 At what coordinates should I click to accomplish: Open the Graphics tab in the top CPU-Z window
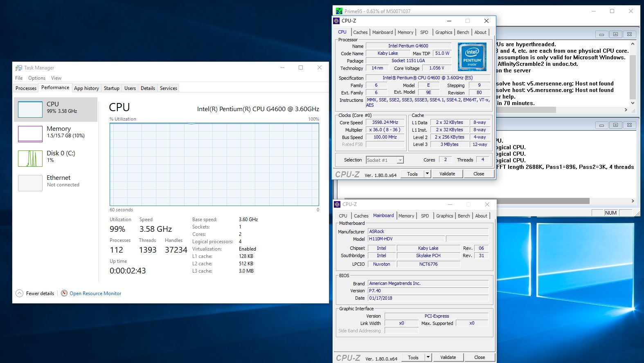[x=444, y=32]
